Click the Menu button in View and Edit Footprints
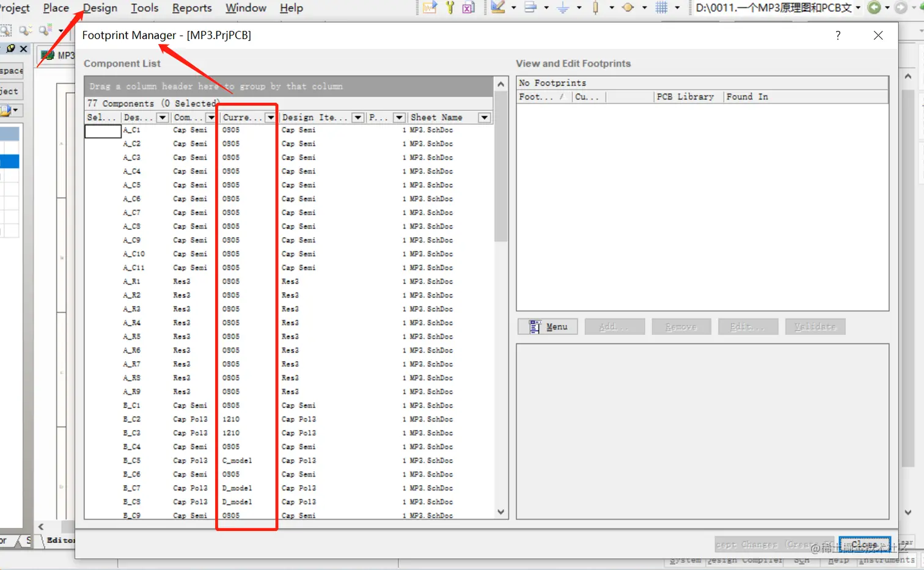The height and width of the screenshot is (570, 924). (549, 327)
